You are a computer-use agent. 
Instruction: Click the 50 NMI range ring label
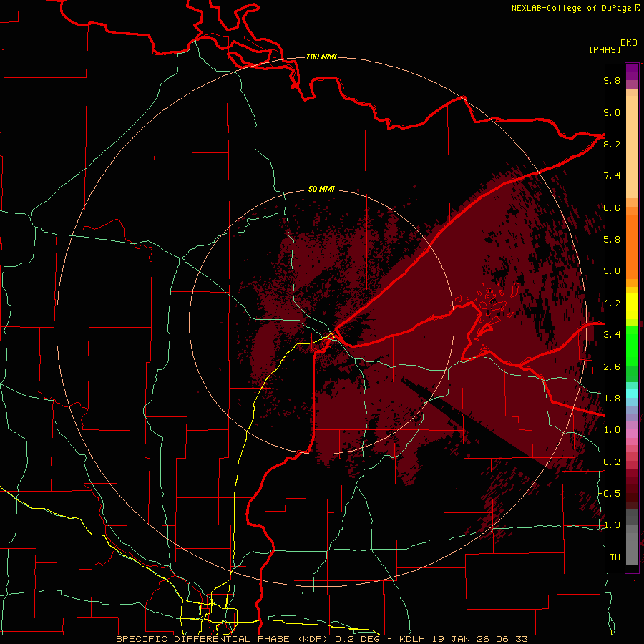[x=321, y=189]
